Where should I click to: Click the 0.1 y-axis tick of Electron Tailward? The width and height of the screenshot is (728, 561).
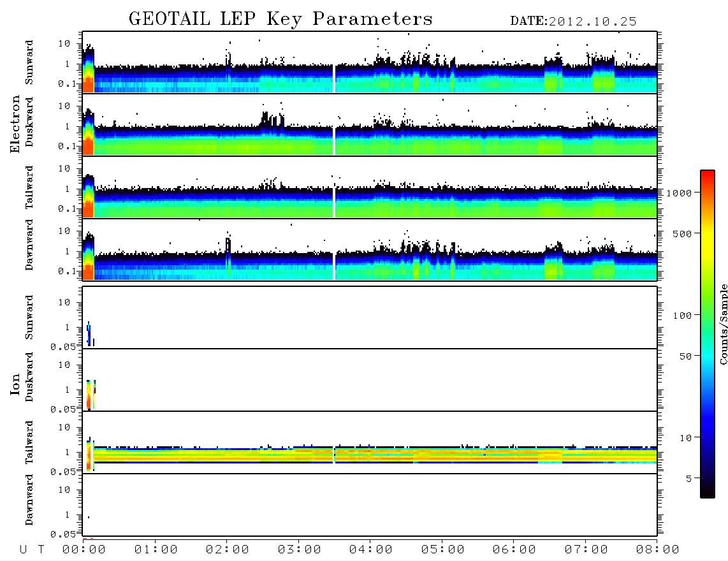point(68,209)
